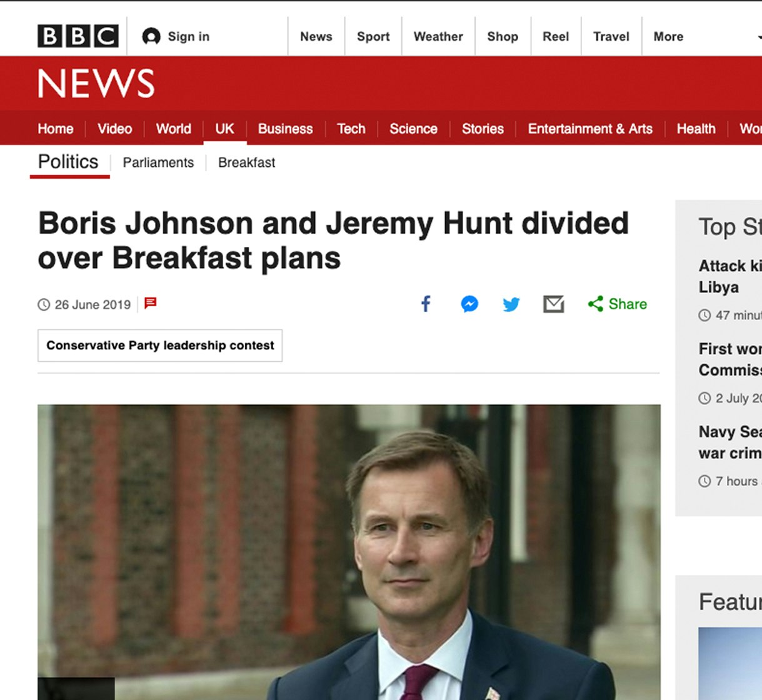Open the Attack in Libya top story
The height and width of the screenshot is (700, 762).
tap(729, 276)
